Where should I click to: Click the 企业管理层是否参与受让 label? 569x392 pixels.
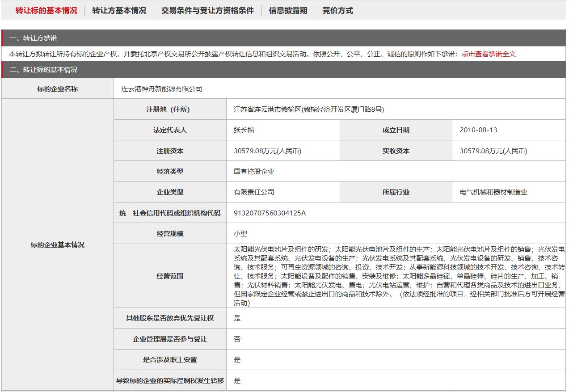(170, 339)
